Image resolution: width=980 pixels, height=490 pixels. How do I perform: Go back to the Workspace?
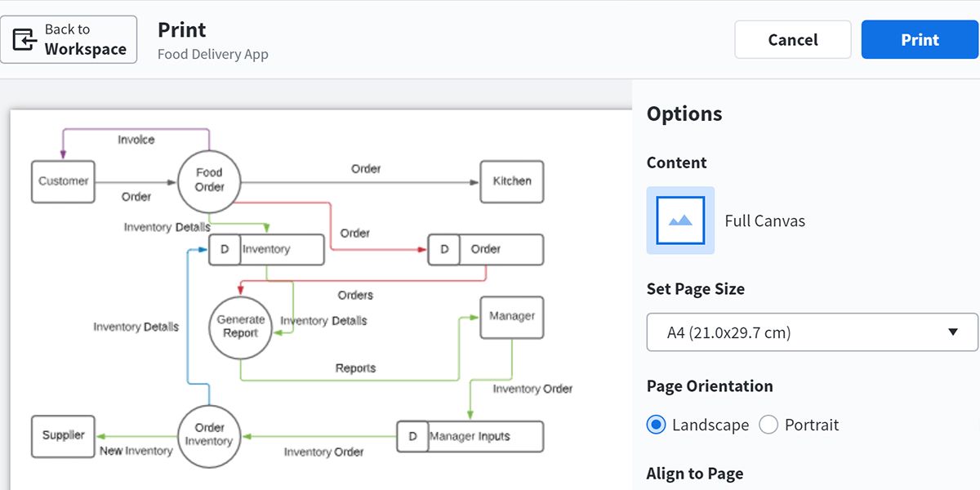pyautogui.click(x=69, y=39)
